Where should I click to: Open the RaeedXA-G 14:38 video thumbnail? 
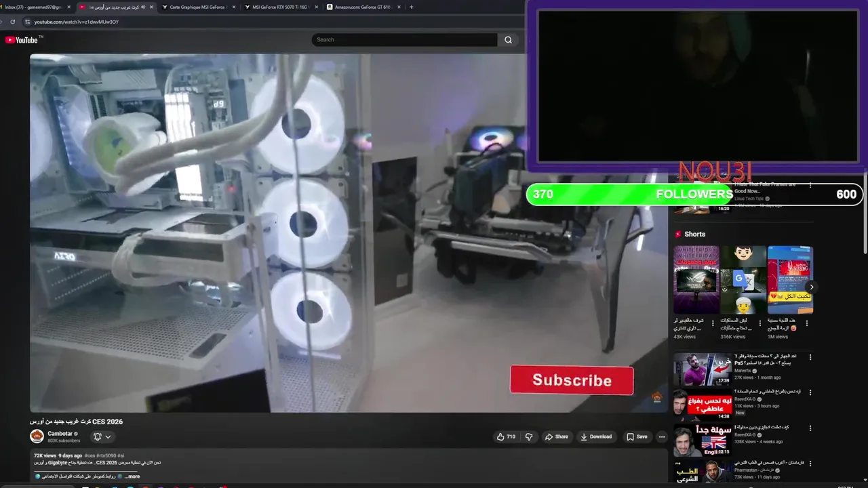703,405
